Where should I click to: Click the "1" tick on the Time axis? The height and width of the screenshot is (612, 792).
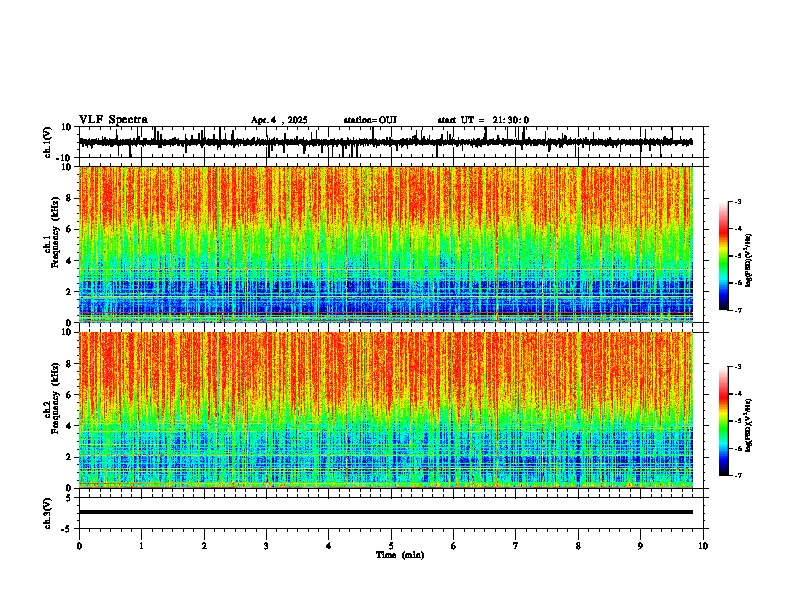(x=141, y=546)
